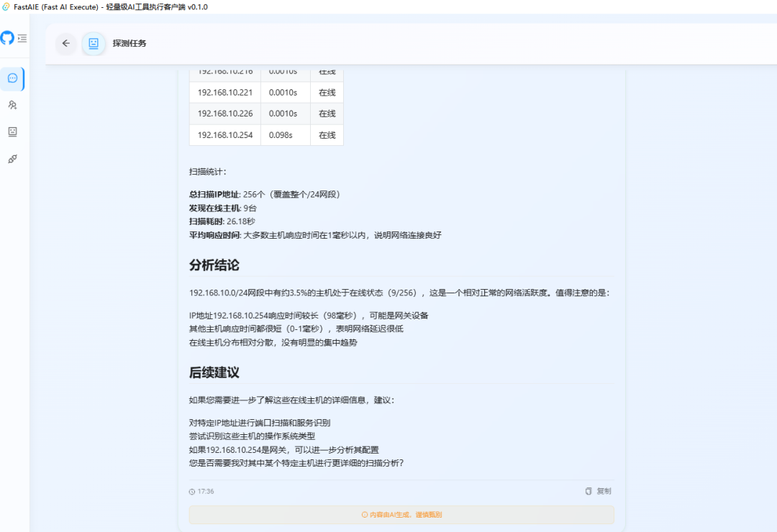Screen dimensions: 777x532
Task: Open the GitHub logo link
Action: point(7,37)
